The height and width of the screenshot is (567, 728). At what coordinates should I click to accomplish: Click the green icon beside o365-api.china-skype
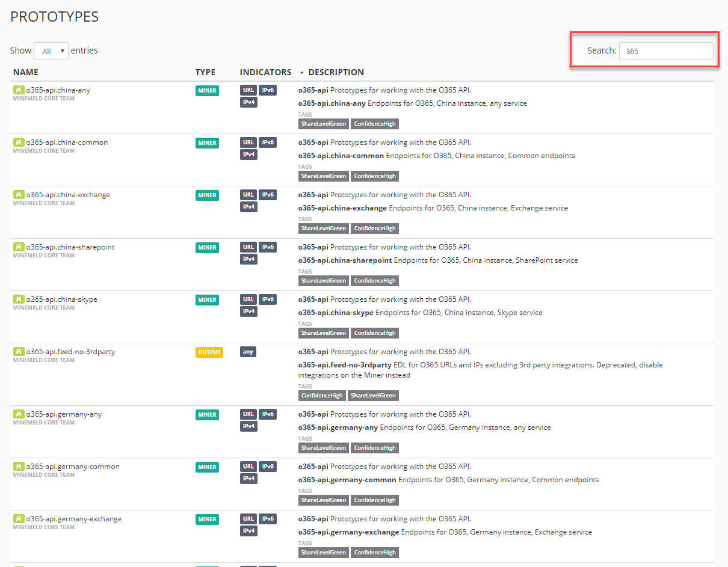tap(19, 299)
